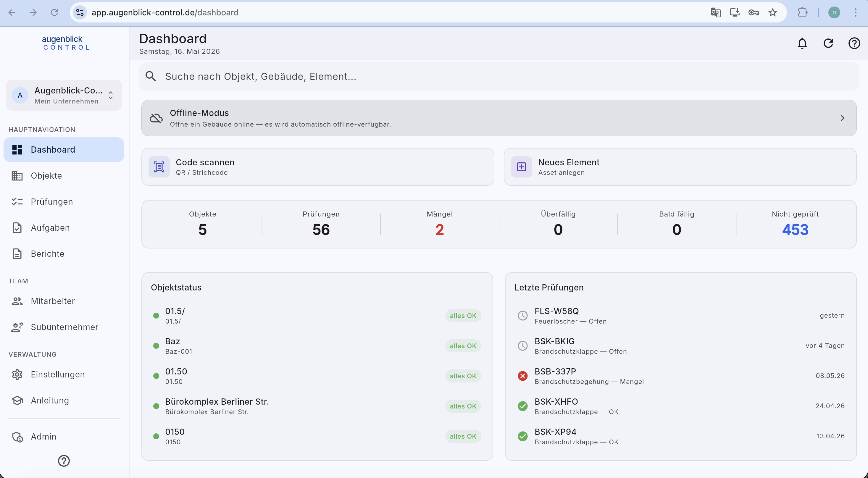This screenshot has width=868, height=478.
Task: Open the browser profile avatar
Action: click(x=834, y=12)
